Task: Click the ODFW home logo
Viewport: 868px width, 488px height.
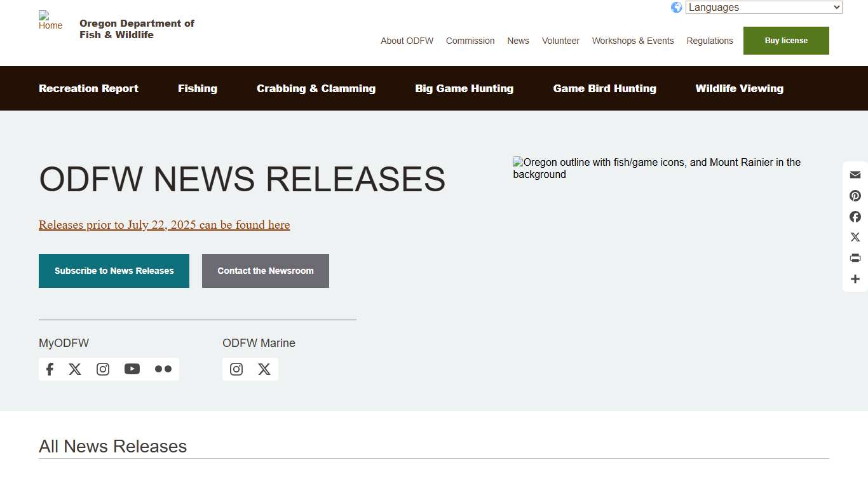Action: 51,22
